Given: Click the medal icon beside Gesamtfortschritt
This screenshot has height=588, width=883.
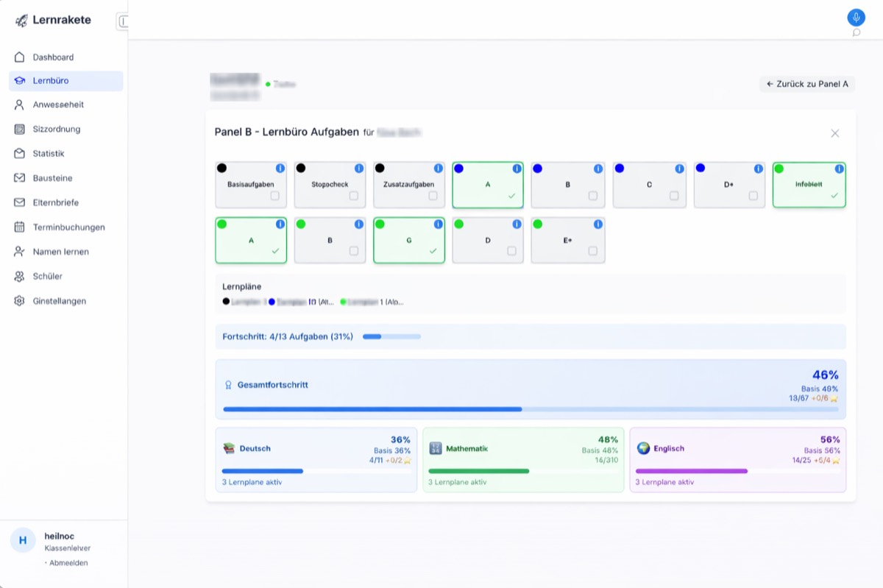Looking at the screenshot, I should pos(228,385).
